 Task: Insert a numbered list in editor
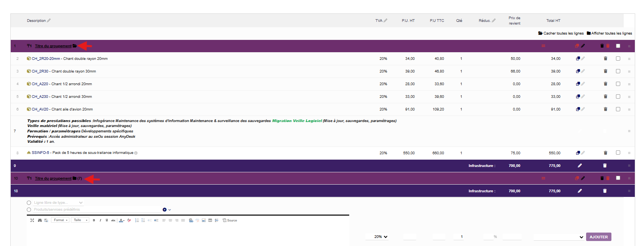coord(137,220)
